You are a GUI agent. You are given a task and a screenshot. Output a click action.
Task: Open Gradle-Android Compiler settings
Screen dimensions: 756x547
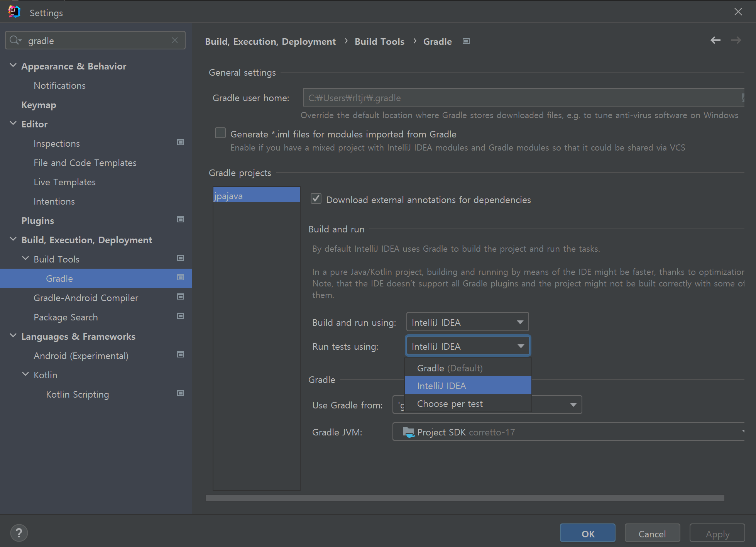pos(86,298)
